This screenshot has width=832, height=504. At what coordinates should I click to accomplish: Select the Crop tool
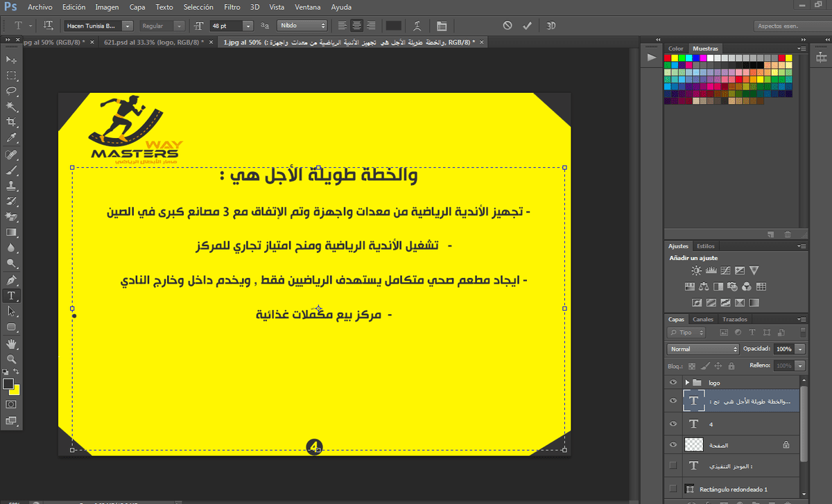coord(11,122)
